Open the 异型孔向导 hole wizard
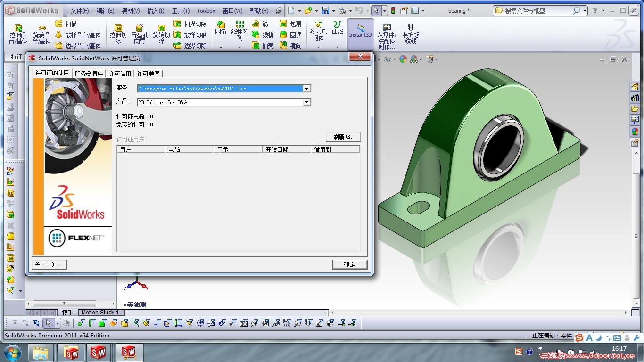Screen dimensions: 644x362 click(140, 34)
